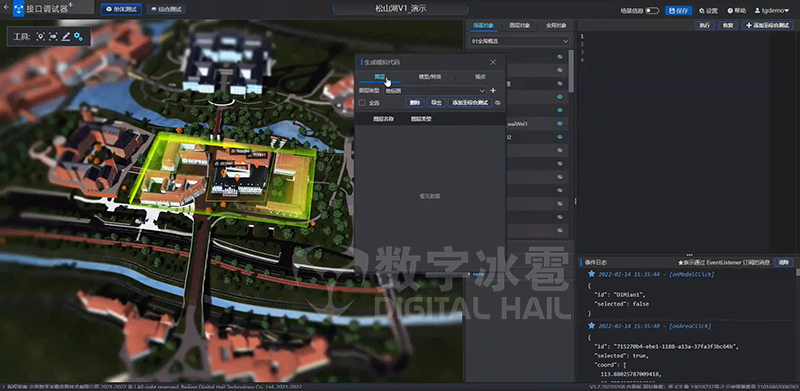Toggle the 场景信息 switch
The height and width of the screenshot is (391, 800).
tap(652, 10)
